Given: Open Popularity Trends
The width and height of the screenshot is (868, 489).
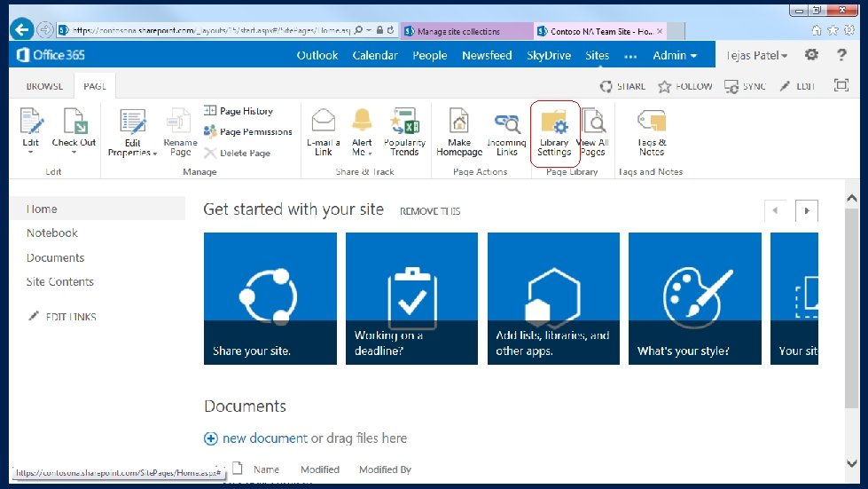Looking at the screenshot, I should (404, 132).
